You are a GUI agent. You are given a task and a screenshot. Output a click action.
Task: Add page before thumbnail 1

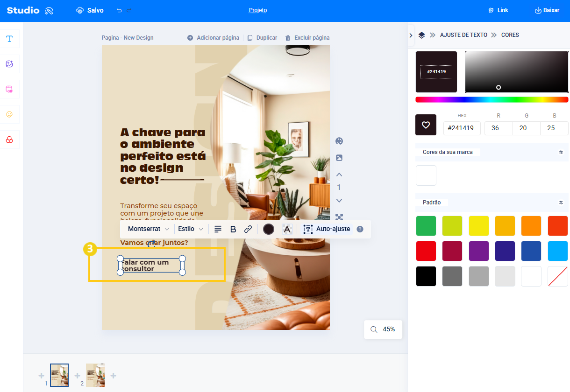pos(41,376)
